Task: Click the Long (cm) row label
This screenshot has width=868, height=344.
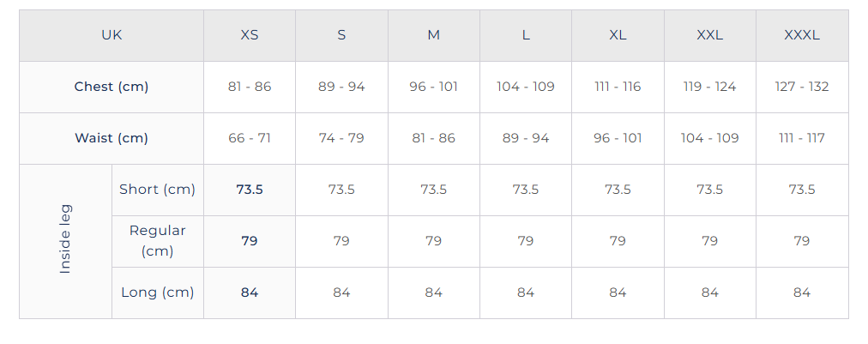Action: tap(158, 293)
